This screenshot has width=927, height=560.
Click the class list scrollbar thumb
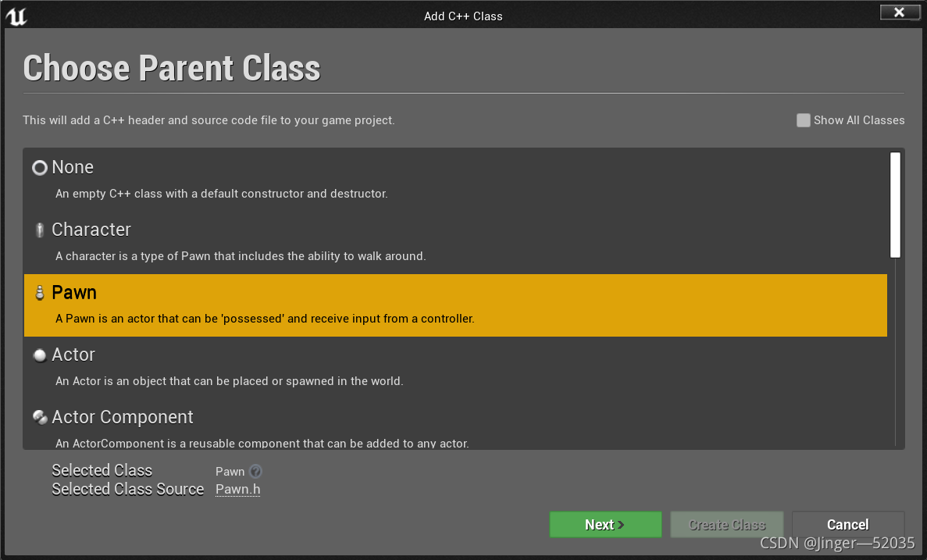tap(895, 205)
